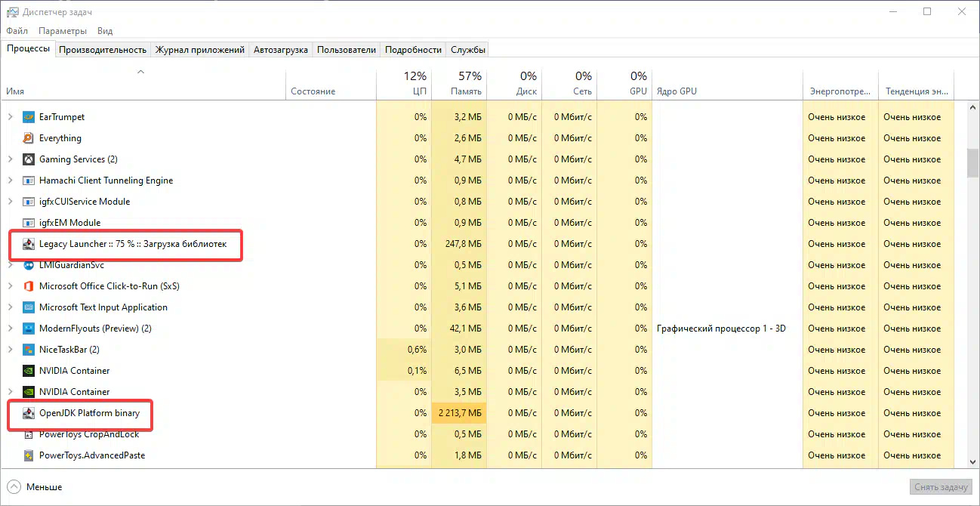Switch to the Производительность tab
980x506 pixels.
pyautogui.click(x=103, y=50)
